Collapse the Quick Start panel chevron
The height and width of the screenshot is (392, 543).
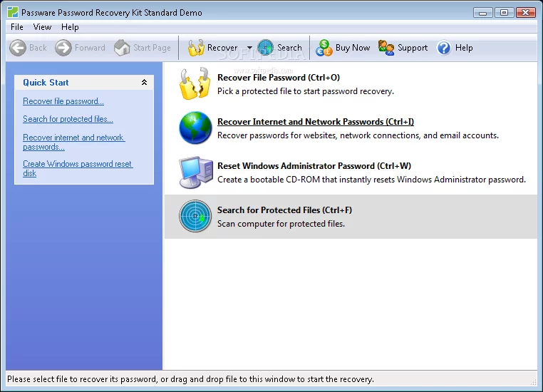144,82
